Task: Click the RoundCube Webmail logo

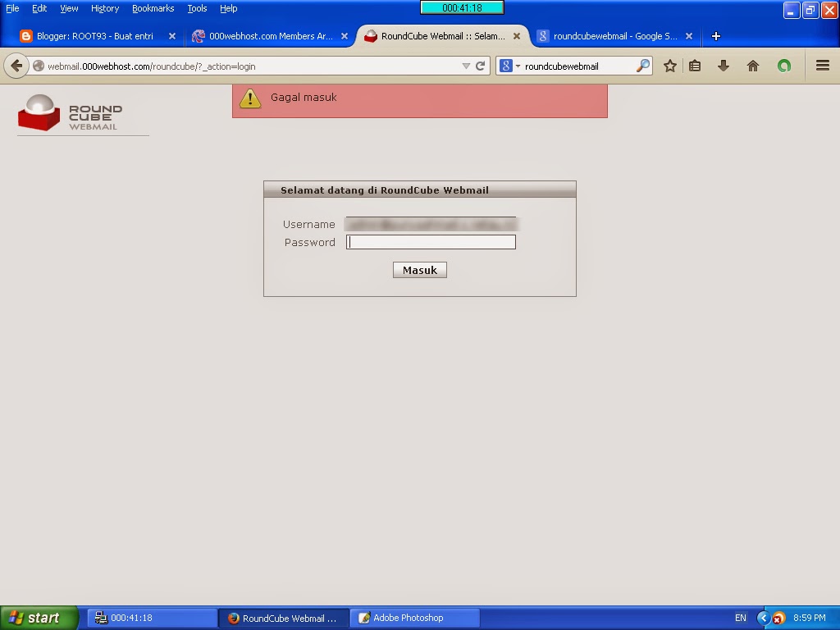Action: tap(71, 112)
